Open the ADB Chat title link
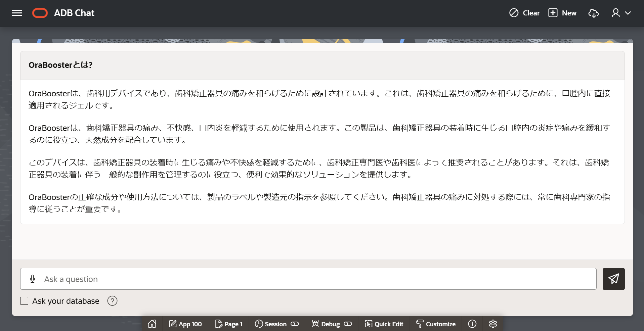644x331 pixels. [x=74, y=13]
